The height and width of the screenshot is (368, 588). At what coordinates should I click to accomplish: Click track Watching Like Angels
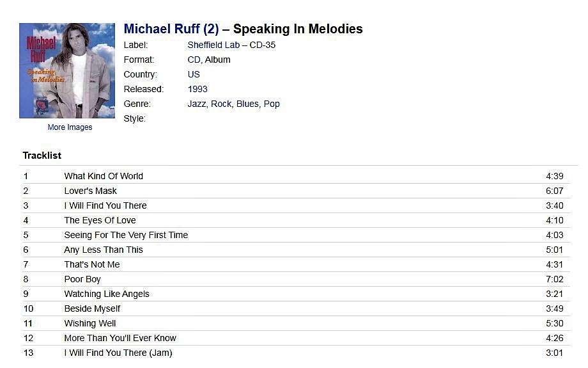[107, 294]
